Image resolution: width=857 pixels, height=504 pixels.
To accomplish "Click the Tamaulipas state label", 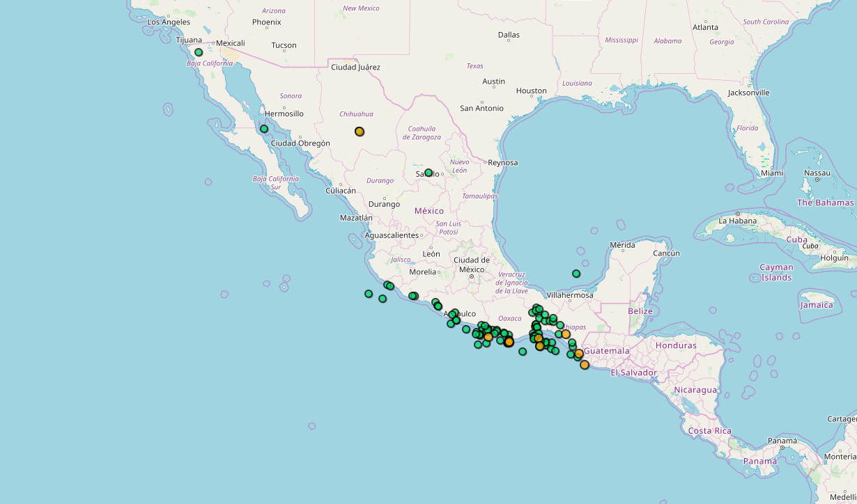I will coord(480,196).
